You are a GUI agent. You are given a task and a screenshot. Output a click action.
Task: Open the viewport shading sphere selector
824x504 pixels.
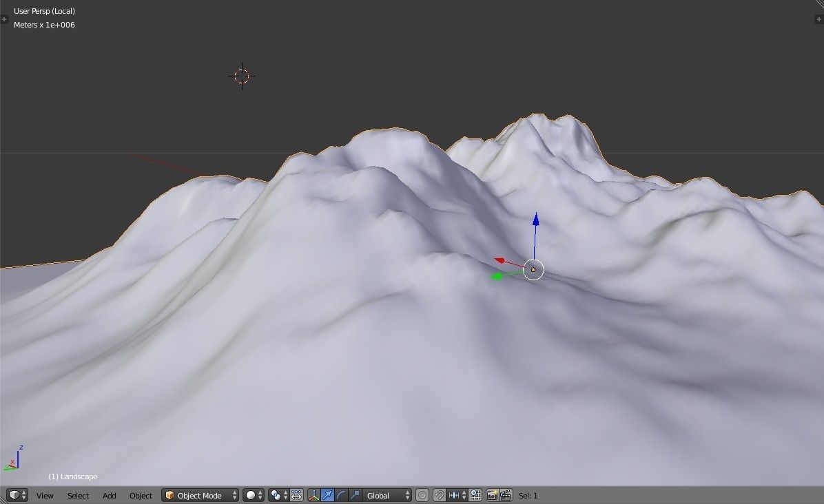tap(254, 495)
